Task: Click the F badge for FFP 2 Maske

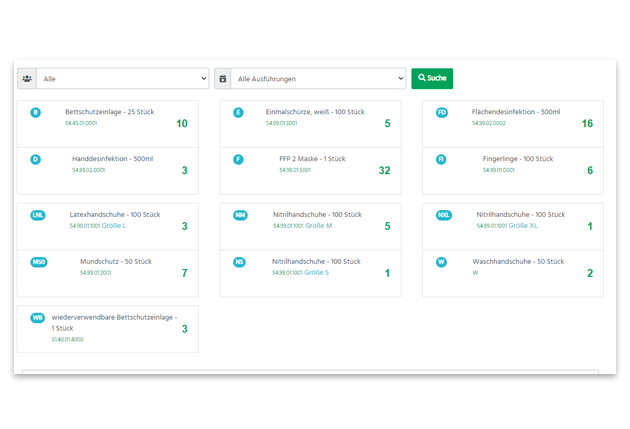Action: [x=238, y=159]
